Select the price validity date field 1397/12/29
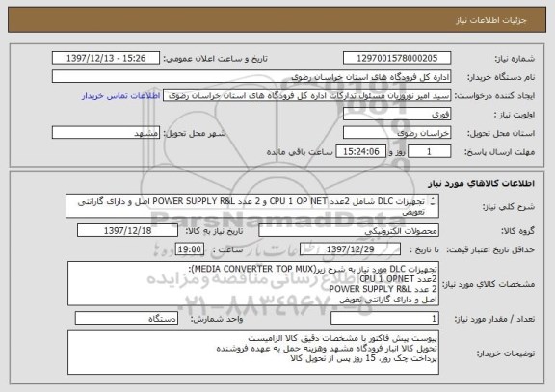The image size is (555, 392). 350,249
